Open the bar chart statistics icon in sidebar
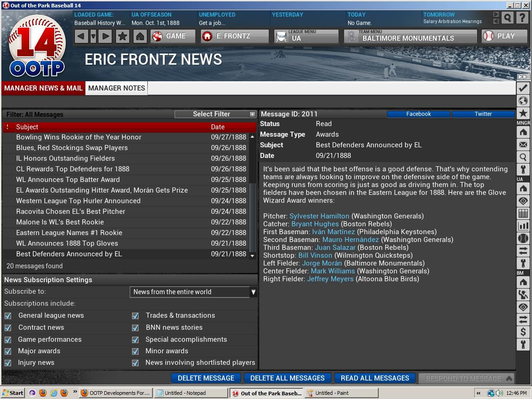Image resolution: width=532 pixels, height=399 pixels. tap(523, 225)
